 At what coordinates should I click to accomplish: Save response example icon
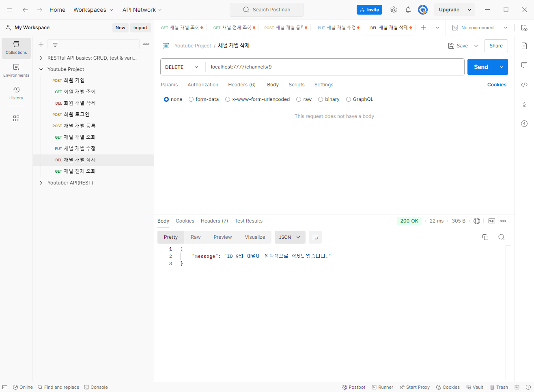click(x=492, y=221)
